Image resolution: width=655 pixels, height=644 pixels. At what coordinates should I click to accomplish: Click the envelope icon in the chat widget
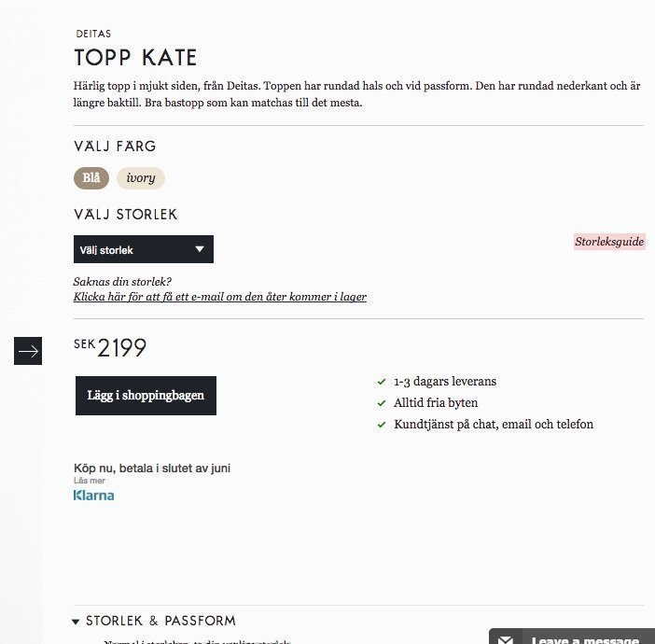(x=505, y=639)
